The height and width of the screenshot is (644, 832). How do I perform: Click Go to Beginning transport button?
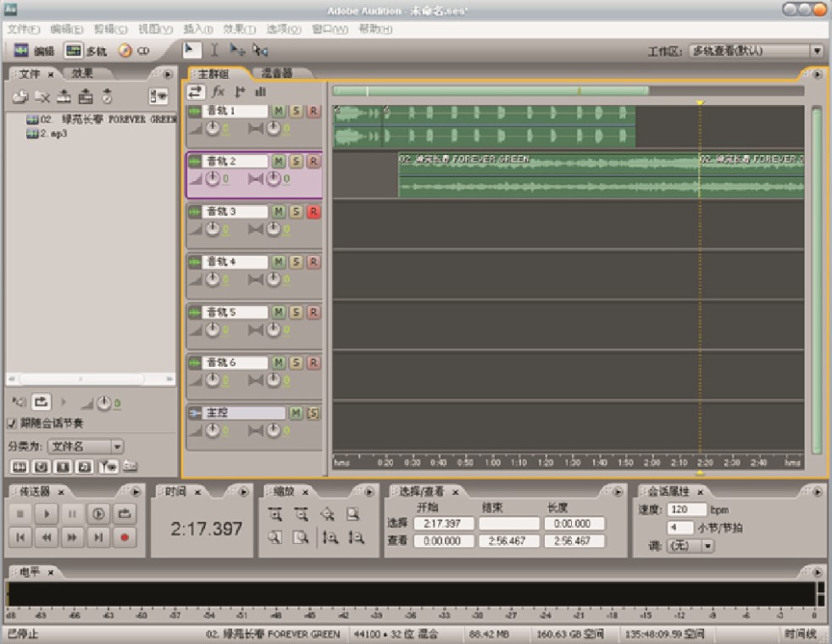point(20,537)
